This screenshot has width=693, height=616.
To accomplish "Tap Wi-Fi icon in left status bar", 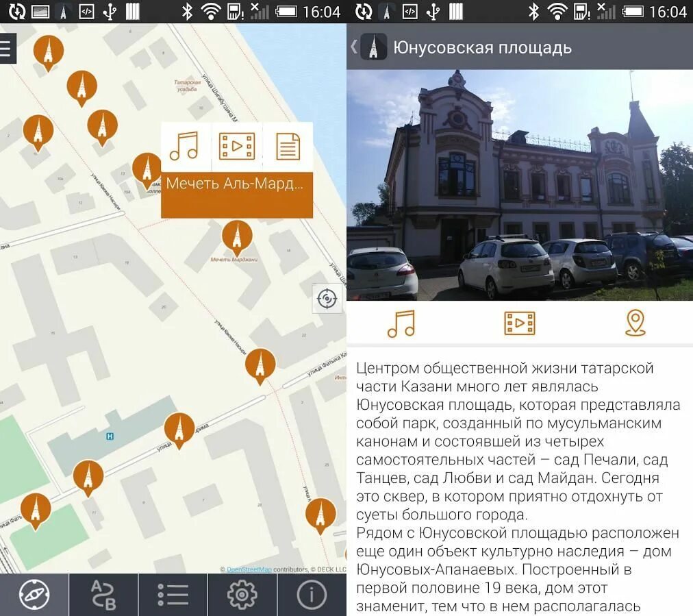I will coord(212,12).
